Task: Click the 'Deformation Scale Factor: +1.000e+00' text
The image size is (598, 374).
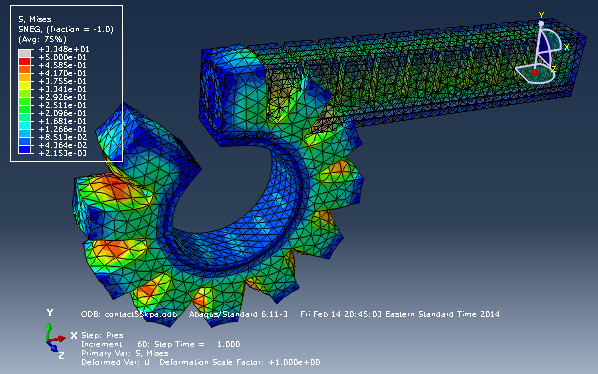Action: coord(240,362)
